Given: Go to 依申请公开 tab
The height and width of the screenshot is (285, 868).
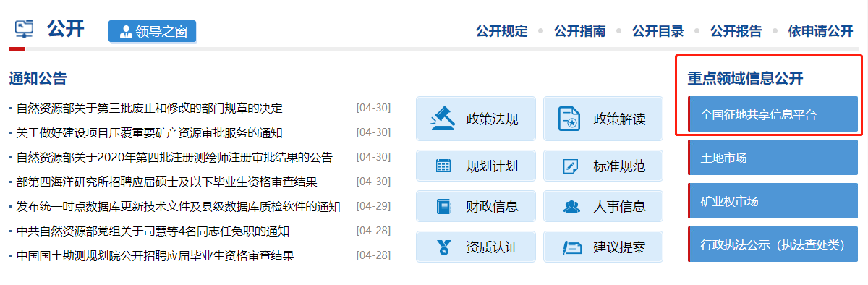Looking at the screenshot, I should pyautogui.click(x=820, y=31).
